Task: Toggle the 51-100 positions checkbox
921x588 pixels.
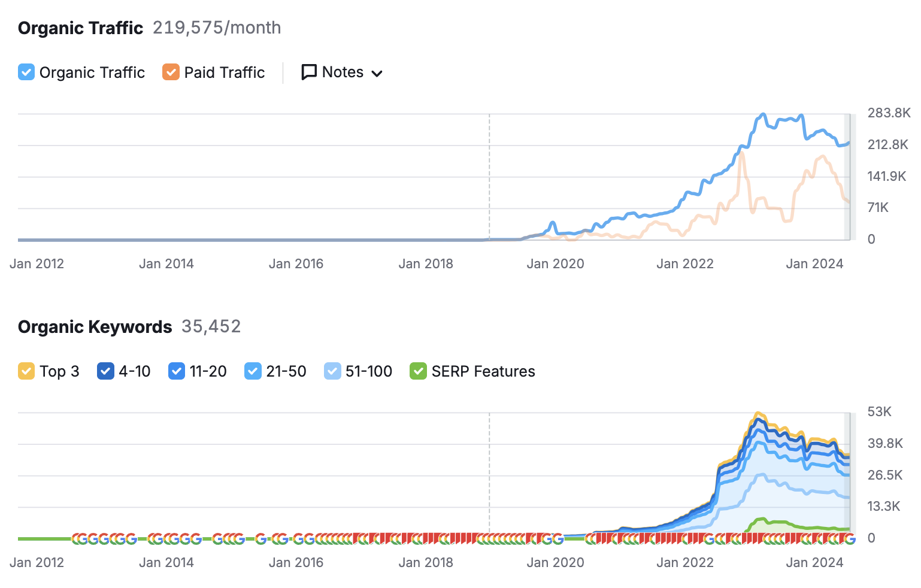Action: coord(332,371)
